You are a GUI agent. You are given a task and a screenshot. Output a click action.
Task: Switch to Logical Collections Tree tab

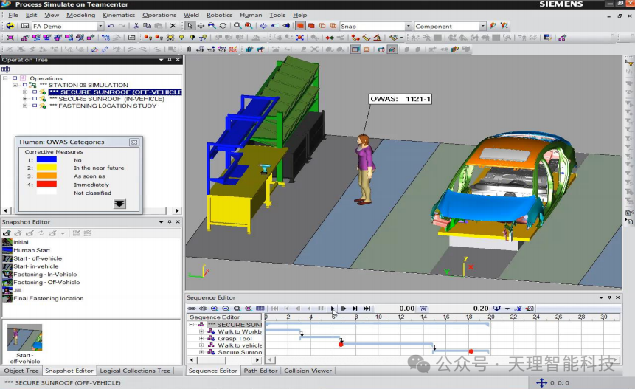(135, 370)
